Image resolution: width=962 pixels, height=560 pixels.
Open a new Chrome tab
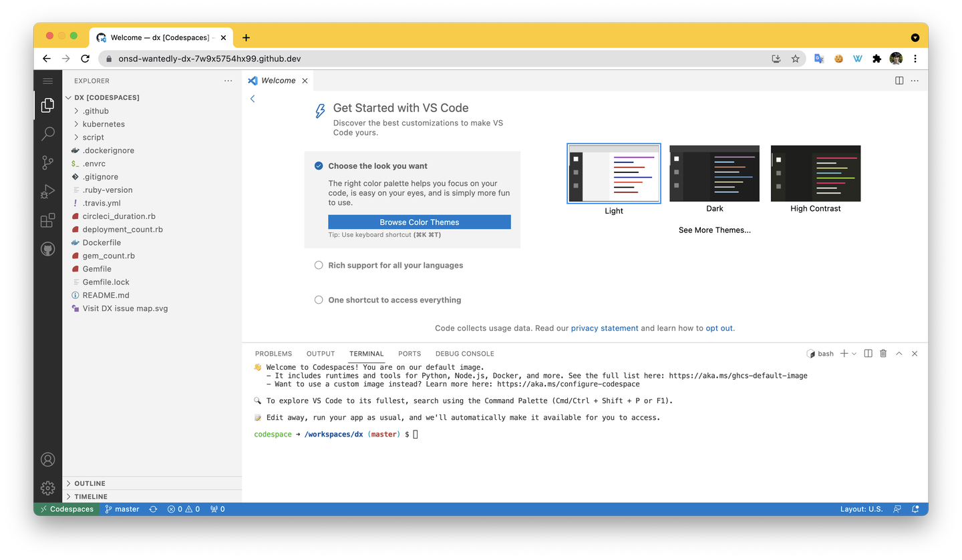point(246,37)
